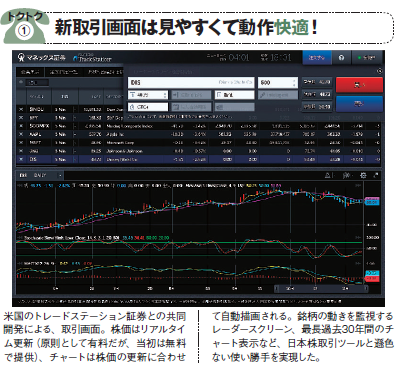This screenshot has height=367, width=402.
Task: Switch to the third watchlist tab
Action: pos(104,72)
